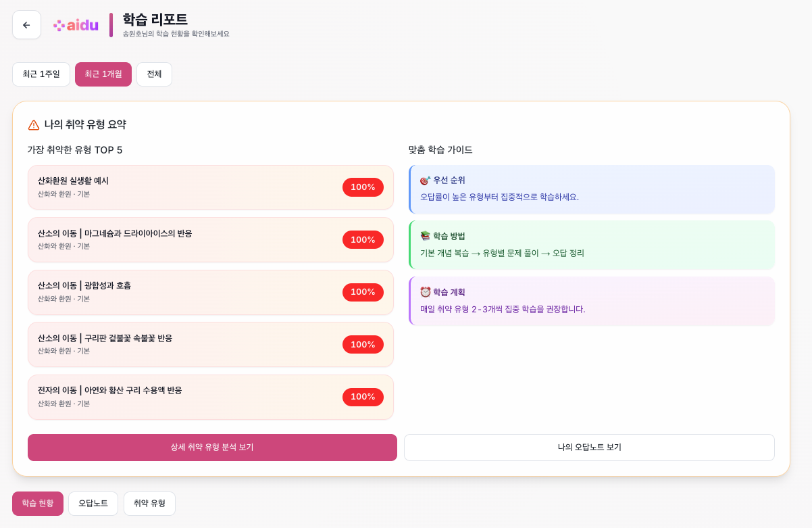Click 산화와 환원 · 기본 under 아연과 황산 구리
812x528 pixels.
point(64,404)
